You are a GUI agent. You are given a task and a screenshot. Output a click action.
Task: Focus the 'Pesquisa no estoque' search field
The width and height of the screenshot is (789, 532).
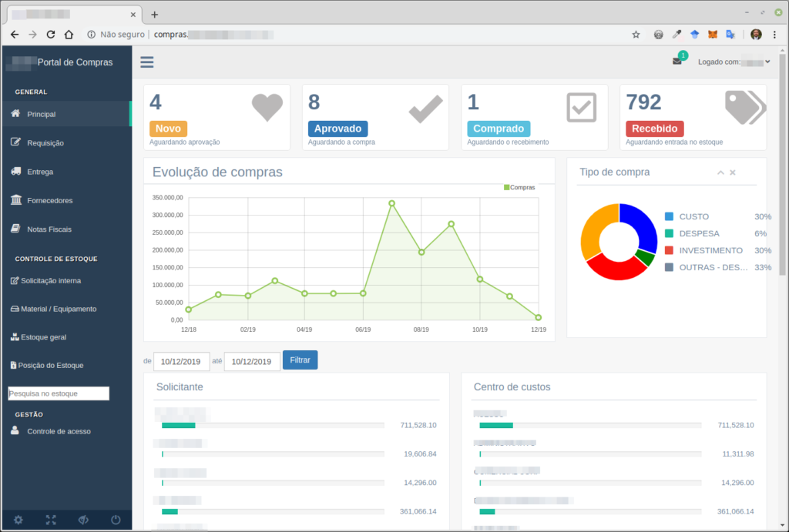click(x=59, y=393)
